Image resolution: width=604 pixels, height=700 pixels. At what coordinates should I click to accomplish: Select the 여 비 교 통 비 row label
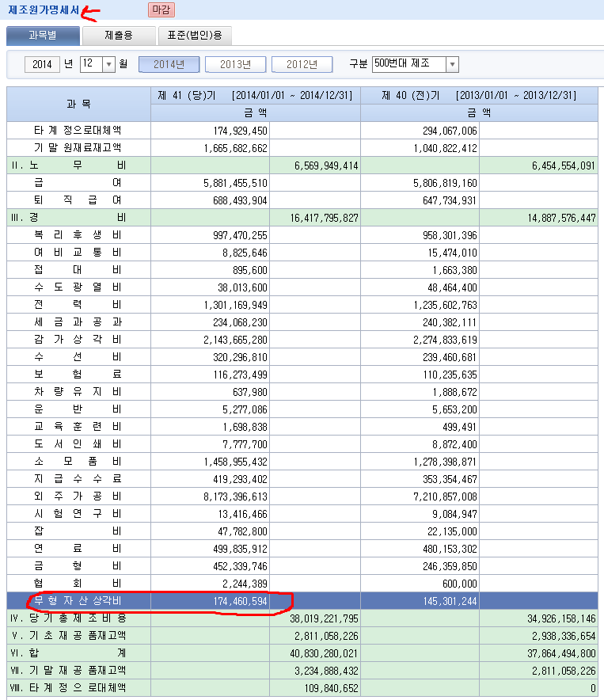[x=78, y=253]
